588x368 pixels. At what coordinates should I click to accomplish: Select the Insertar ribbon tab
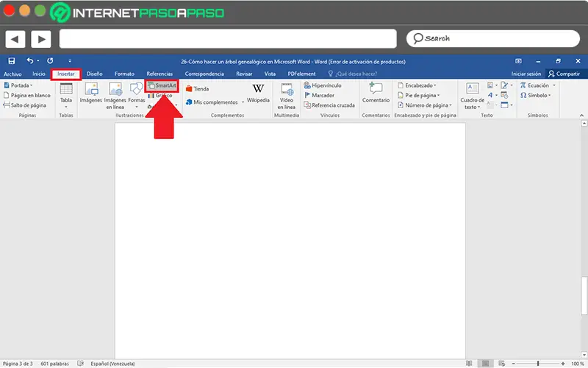pos(66,74)
